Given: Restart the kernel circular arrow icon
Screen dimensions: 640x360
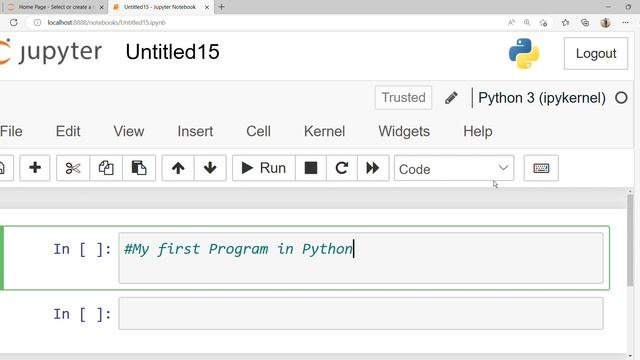Looking at the screenshot, I should point(342,168).
